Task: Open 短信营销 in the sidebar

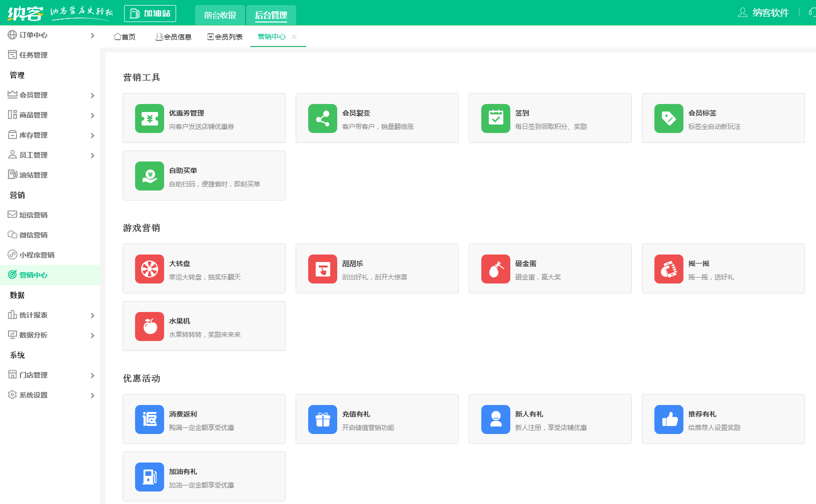Action: pos(34,215)
